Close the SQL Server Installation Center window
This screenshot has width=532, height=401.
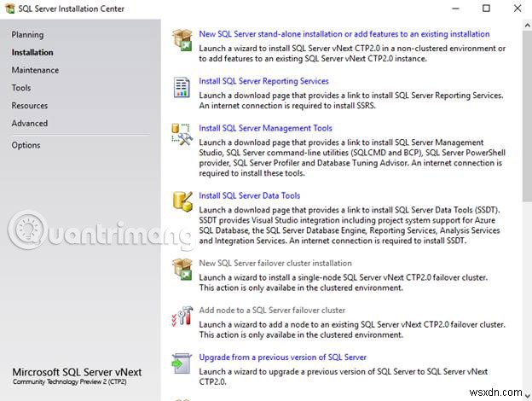point(518,9)
